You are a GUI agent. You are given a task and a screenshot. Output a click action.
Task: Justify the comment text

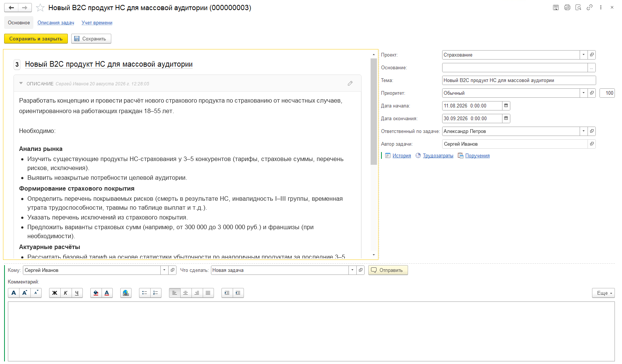[208, 293]
